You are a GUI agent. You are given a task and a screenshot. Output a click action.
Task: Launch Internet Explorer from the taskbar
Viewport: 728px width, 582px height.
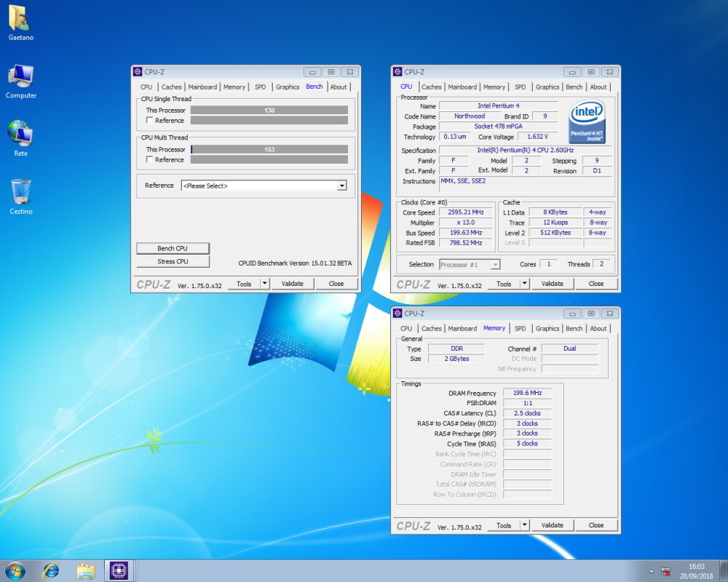click(x=50, y=571)
